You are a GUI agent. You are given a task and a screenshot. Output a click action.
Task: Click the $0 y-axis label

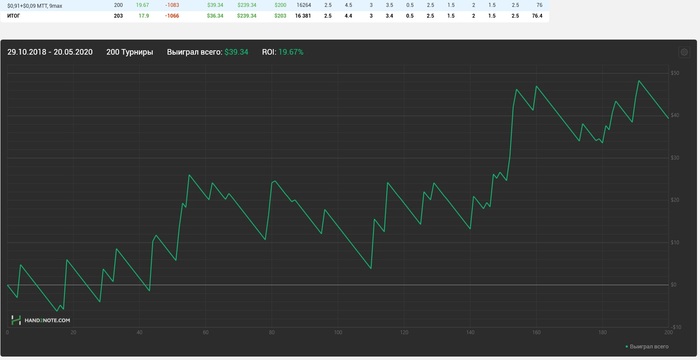point(674,285)
